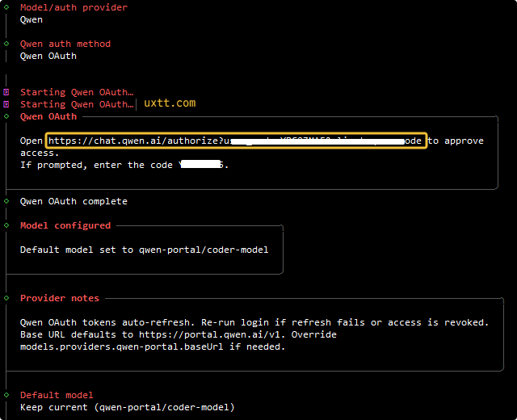Click the diamond marker beside Qwen OAuth complete

(x=6, y=201)
